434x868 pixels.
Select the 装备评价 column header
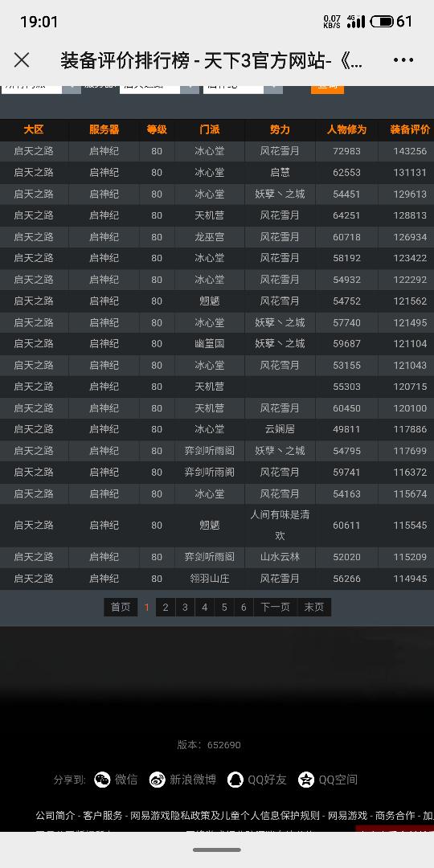(x=410, y=129)
